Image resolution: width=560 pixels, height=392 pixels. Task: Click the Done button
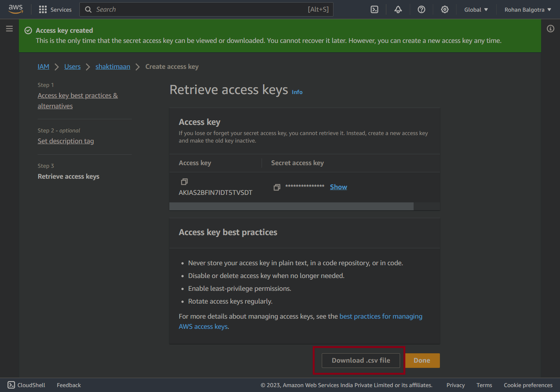422,360
